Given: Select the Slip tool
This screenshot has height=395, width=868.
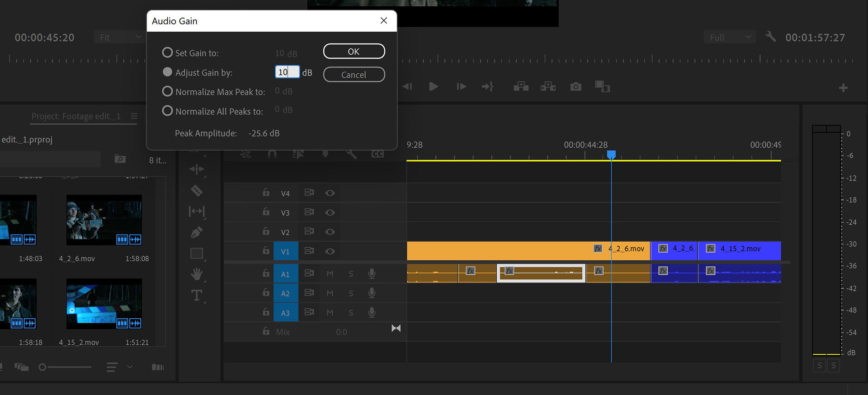Looking at the screenshot, I should tap(197, 212).
